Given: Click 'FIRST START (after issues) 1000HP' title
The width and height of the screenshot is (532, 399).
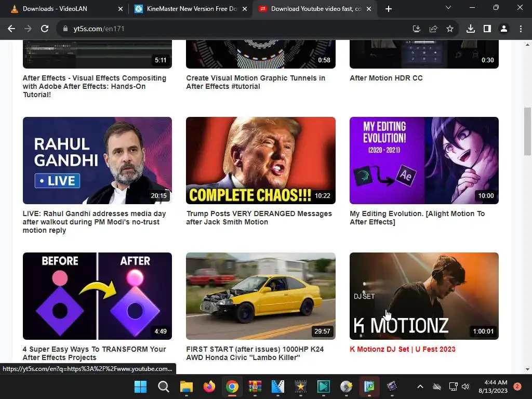Looking at the screenshot, I should [255, 353].
